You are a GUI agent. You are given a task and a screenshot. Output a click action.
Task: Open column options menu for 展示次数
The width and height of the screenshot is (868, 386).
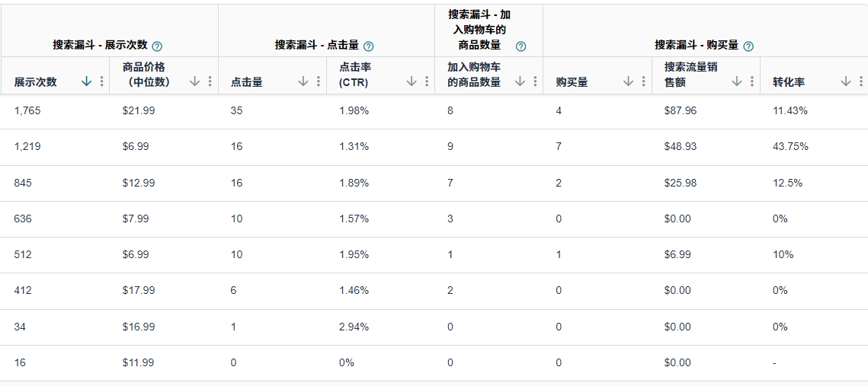coord(102,81)
